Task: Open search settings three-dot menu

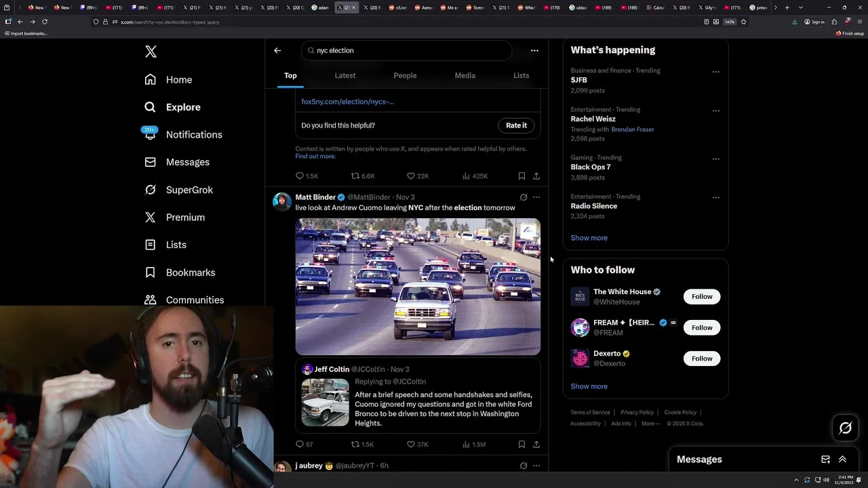Action: pyautogui.click(x=534, y=50)
